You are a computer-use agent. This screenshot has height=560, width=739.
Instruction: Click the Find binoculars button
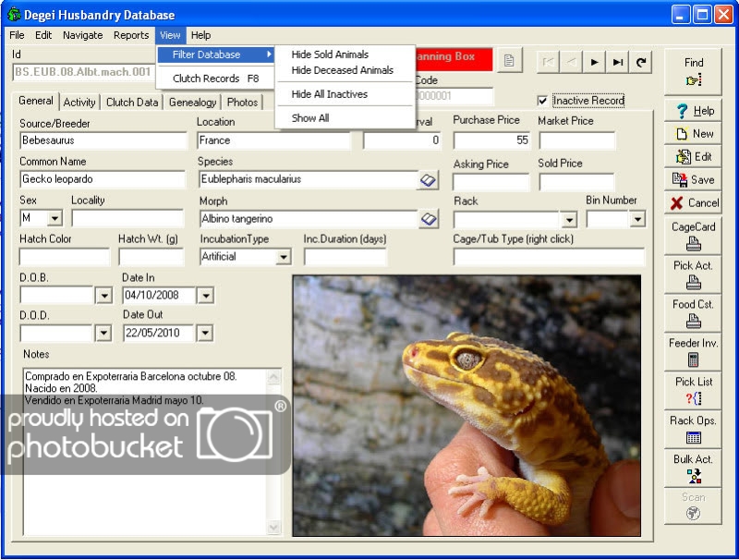click(693, 80)
